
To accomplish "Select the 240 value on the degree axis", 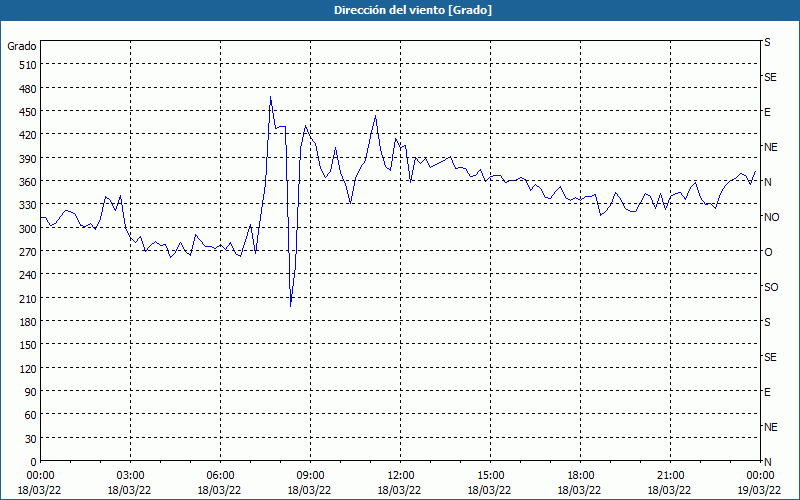I will click(29, 275).
